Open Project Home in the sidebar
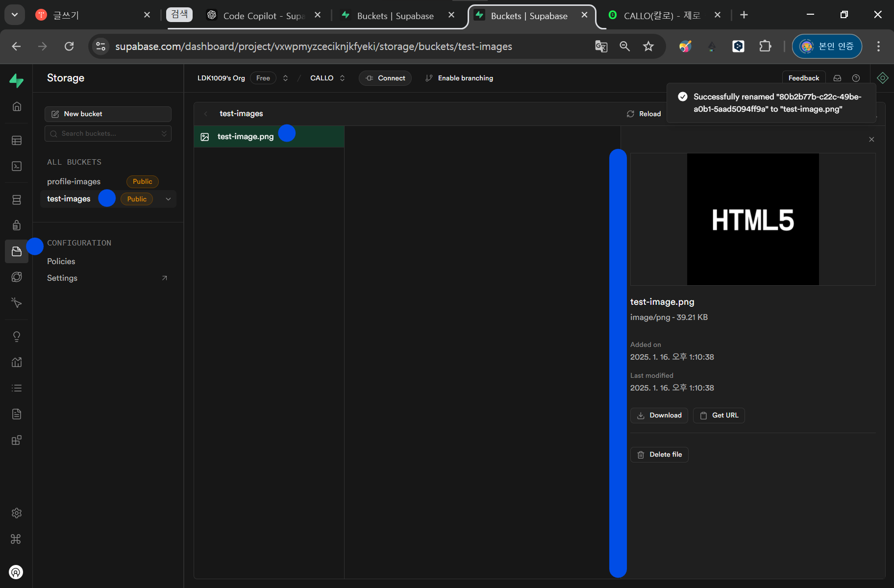 [x=17, y=106]
